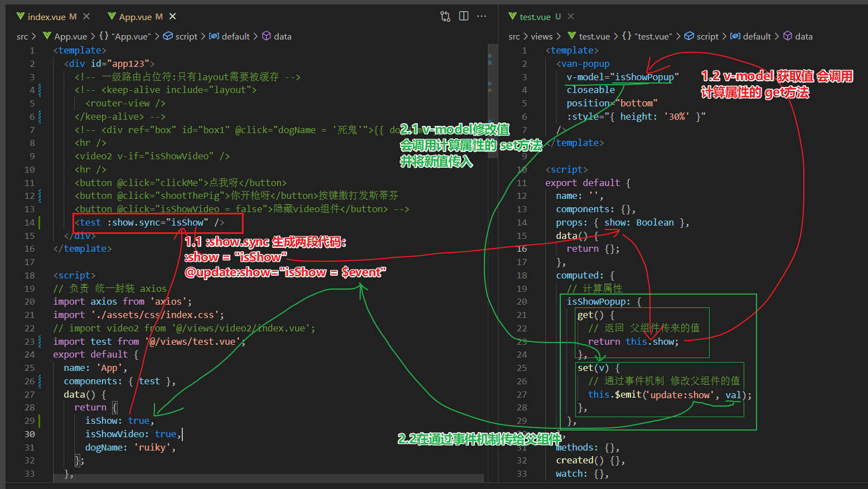Image resolution: width=868 pixels, height=489 pixels.
Task: Click watch: {}, line in test.vue
Action: point(583,473)
